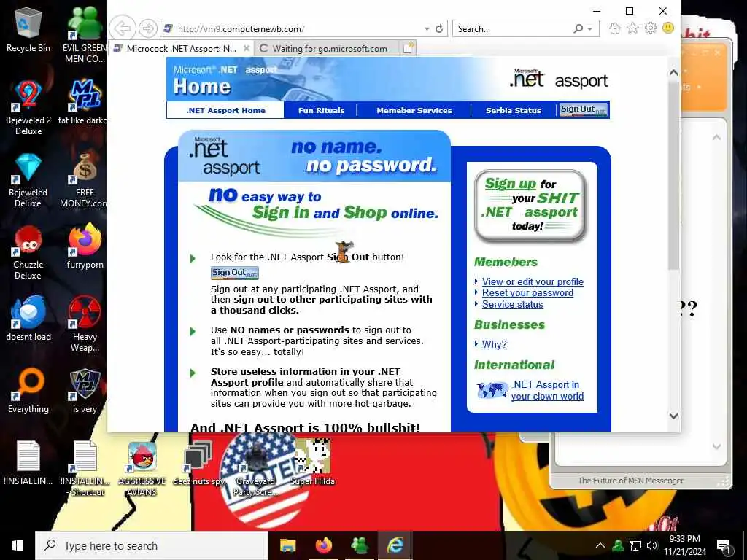
Task: Open EVIL GREEN MEN desktop shortcut
Action: pyautogui.click(x=85, y=34)
